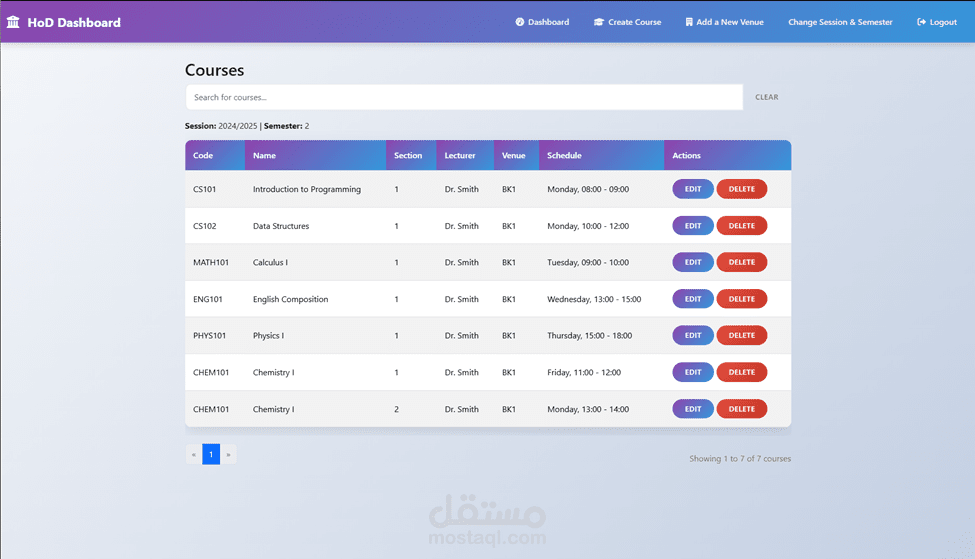Screen dimensions: 975x559
Task: Click BK1 venue in the ENG101 row
Action: [509, 299]
